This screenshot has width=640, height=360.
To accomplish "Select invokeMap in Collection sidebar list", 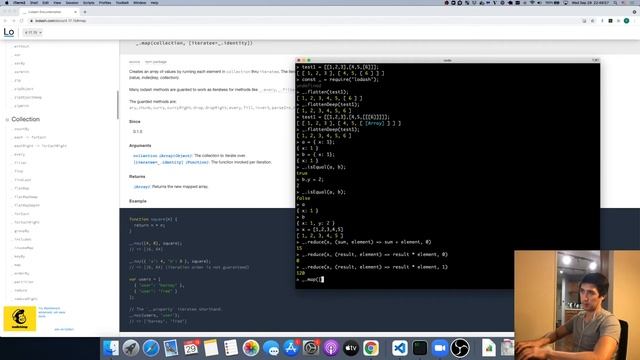I will click(24, 248).
